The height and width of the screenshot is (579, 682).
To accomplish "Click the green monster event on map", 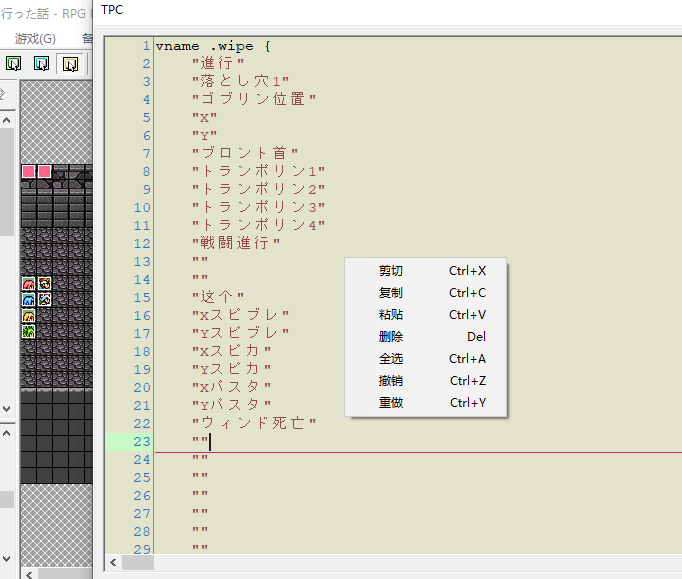I will pos(29,332).
